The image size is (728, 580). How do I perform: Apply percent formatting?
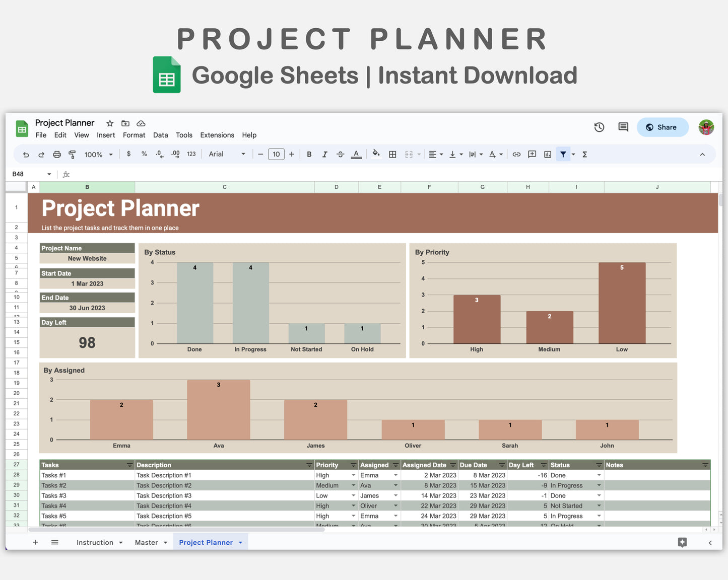(x=144, y=154)
